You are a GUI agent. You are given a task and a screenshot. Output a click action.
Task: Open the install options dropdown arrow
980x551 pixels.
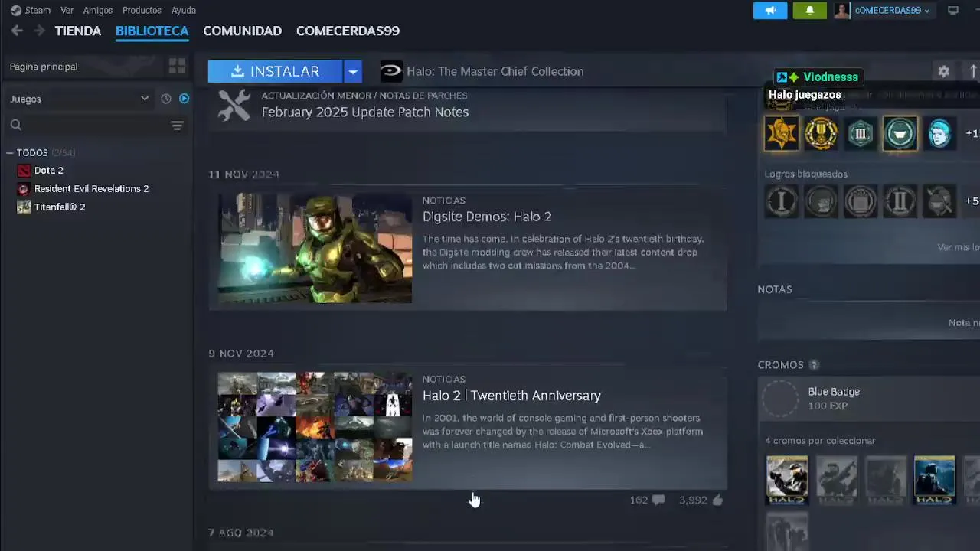coord(352,71)
